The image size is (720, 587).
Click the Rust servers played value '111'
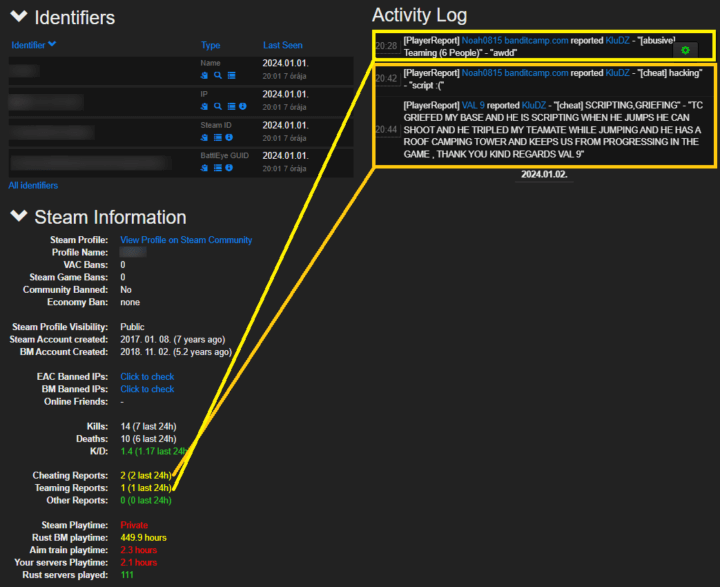[x=127, y=575]
